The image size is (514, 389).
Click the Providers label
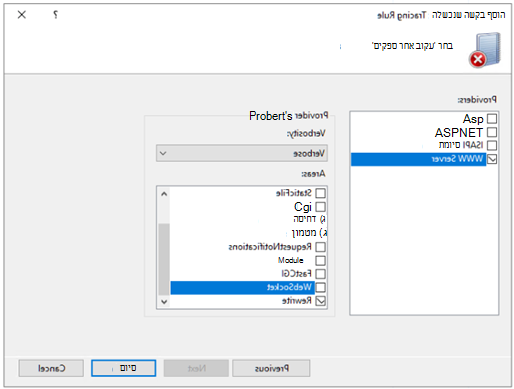(x=477, y=99)
